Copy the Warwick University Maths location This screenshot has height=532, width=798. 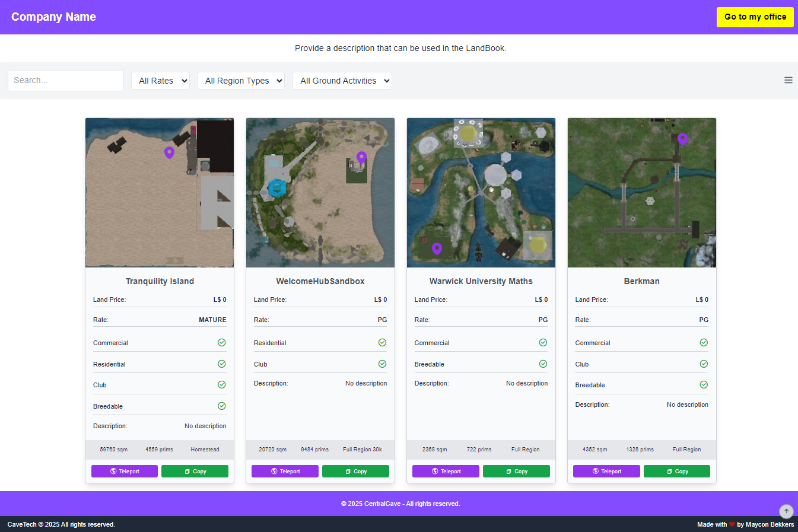[x=516, y=471]
